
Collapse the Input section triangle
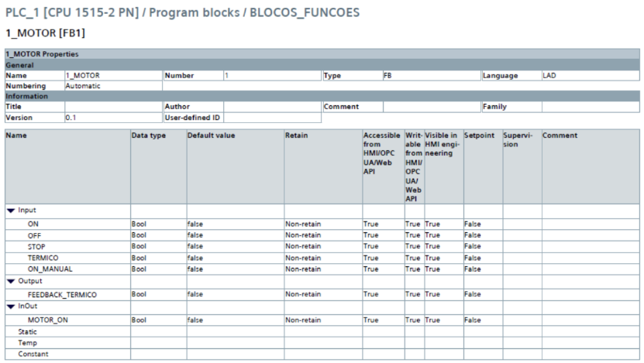click(x=11, y=210)
